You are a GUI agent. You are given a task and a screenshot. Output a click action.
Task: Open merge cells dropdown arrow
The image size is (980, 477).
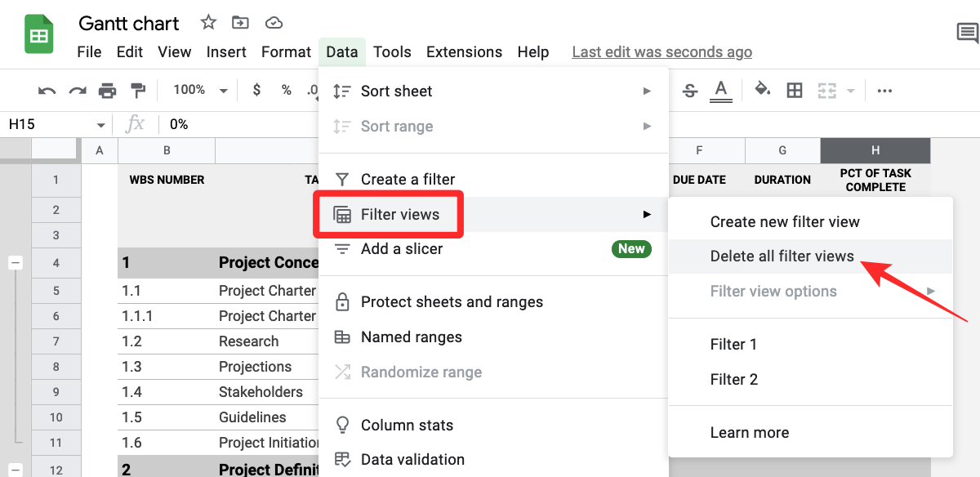850,91
